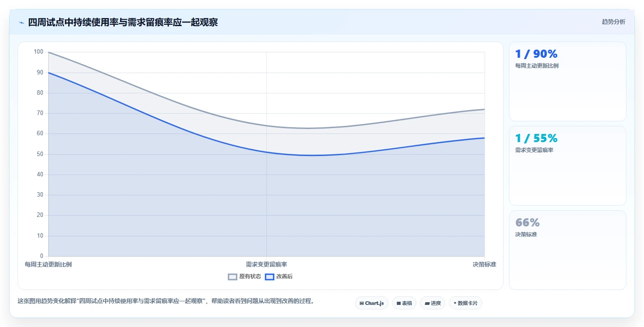Click 每周主动更新比例 caption in first card
The image size is (644, 327).
tap(537, 66)
